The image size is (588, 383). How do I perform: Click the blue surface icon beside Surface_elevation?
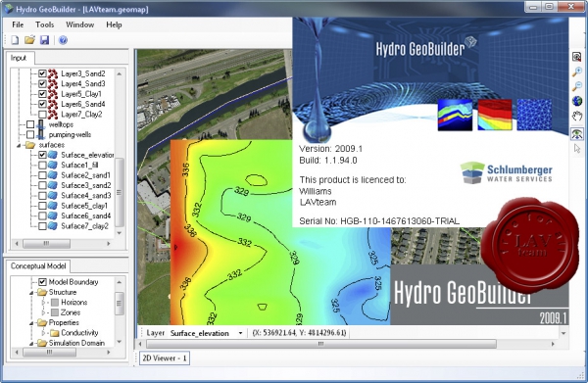coord(53,155)
